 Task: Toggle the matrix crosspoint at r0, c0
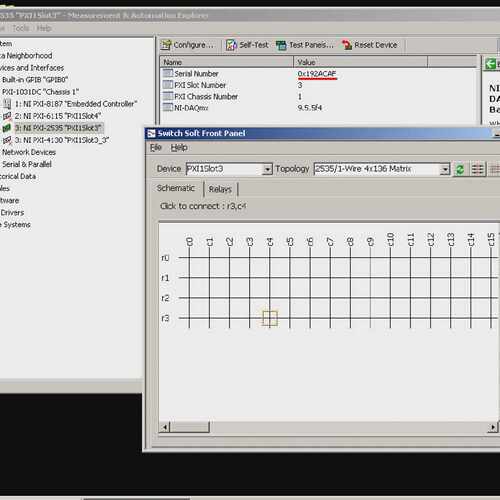click(x=189, y=258)
